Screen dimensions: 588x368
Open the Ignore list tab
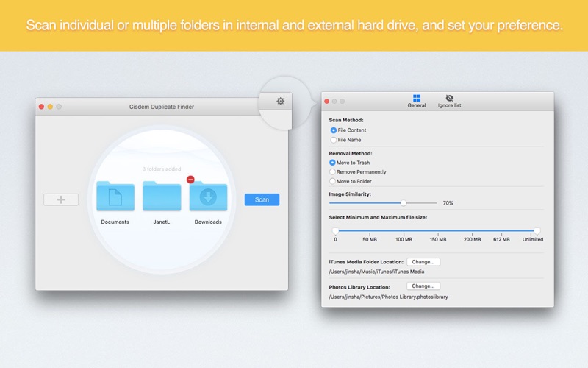coord(449,101)
